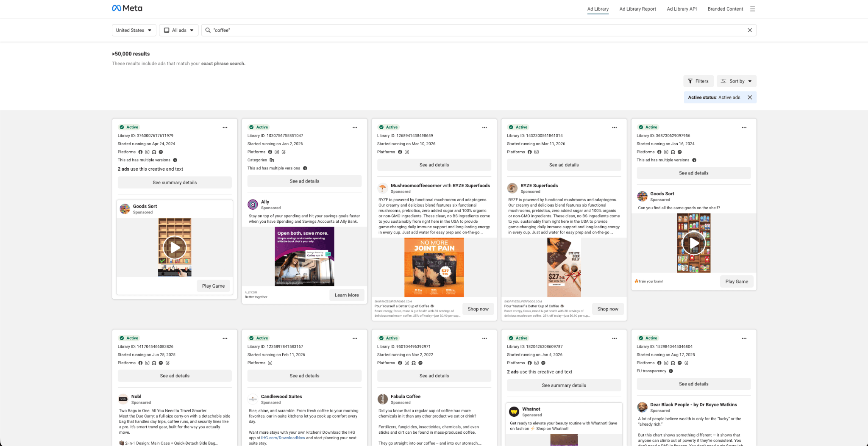This screenshot has height=446, width=868.
Task: Go to Ad Library API tab
Action: point(682,9)
